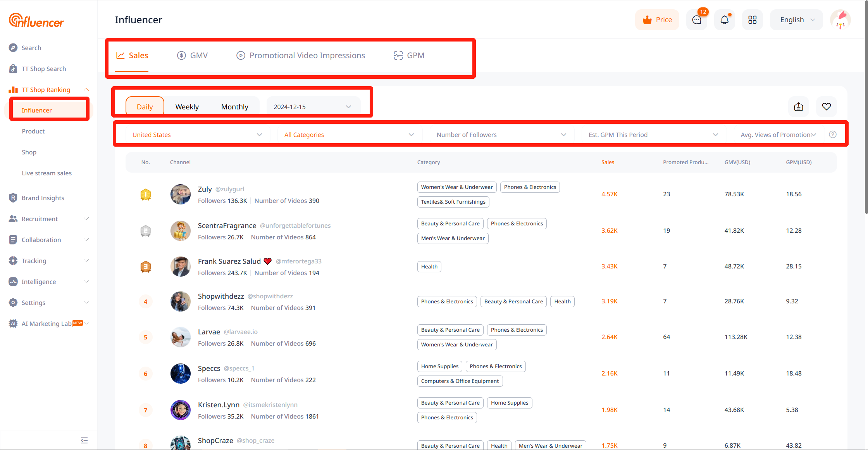Image resolution: width=868 pixels, height=450 pixels.
Task: Click the notification bell icon
Action: pyautogui.click(x=724, y=20)
